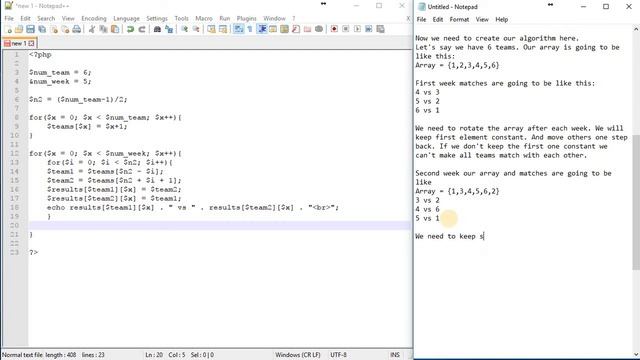The width and height of the screenshot is (640, 360).
Task: Toggle synchronized vertical scrolling icon
Action: [x=211, y=29]
